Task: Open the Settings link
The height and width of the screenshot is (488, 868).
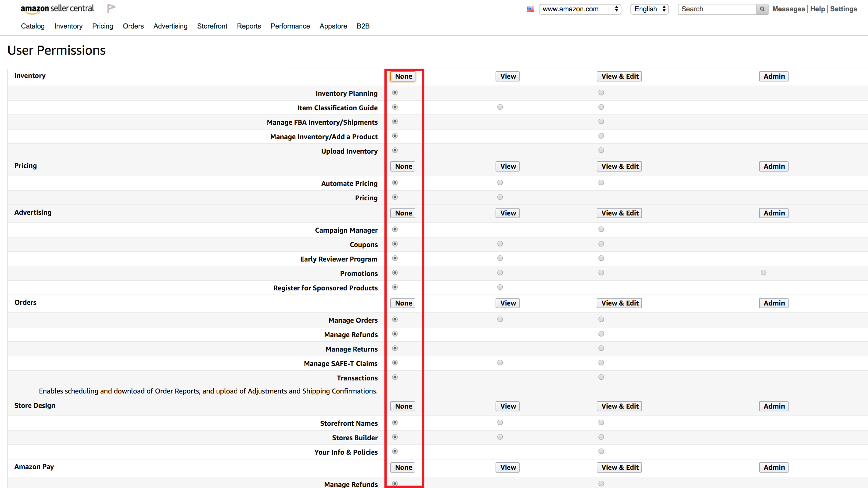Action: 843,9
